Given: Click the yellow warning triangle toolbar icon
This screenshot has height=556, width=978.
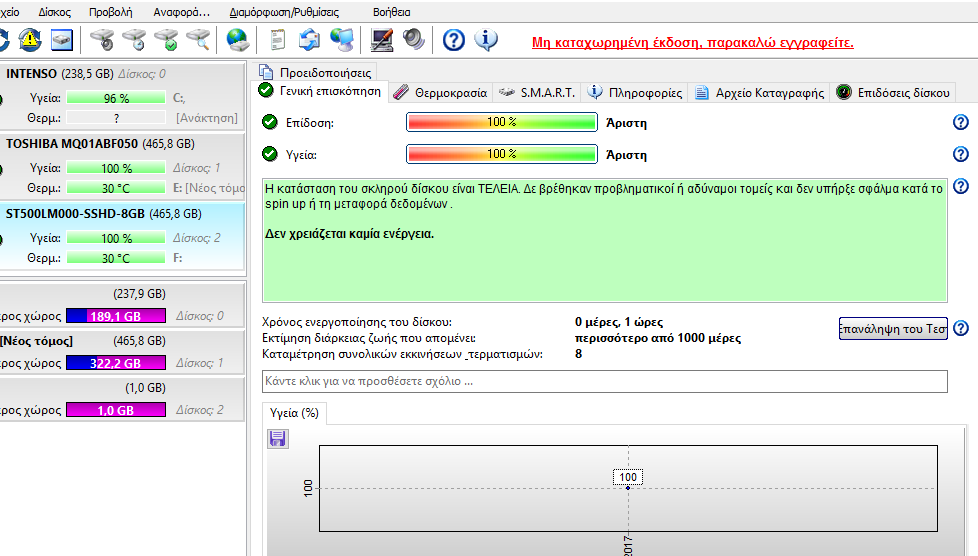Looking at the screenshot, I should click(x=30, y=40).
